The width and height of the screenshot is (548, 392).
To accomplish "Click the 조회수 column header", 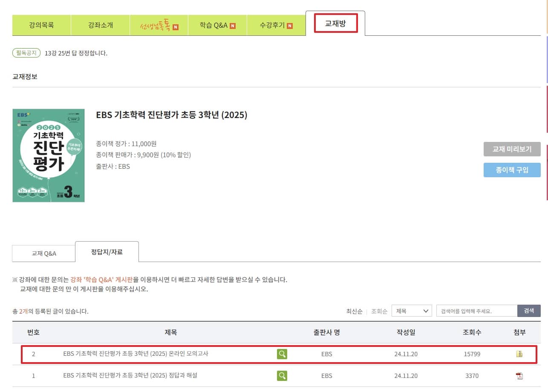I will [472, 332].
